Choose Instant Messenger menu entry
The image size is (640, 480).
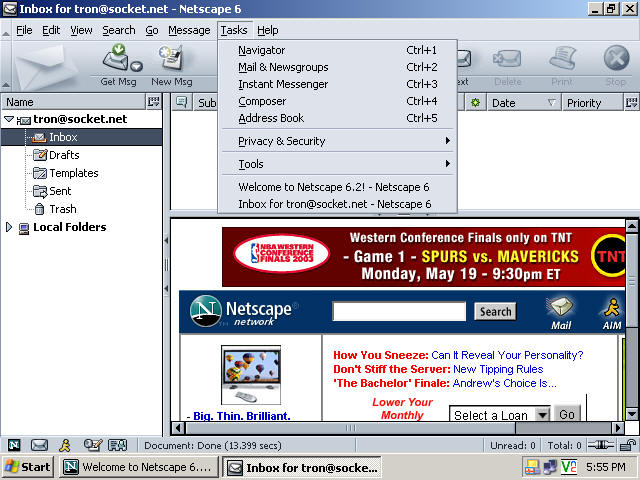pos(337,84)
